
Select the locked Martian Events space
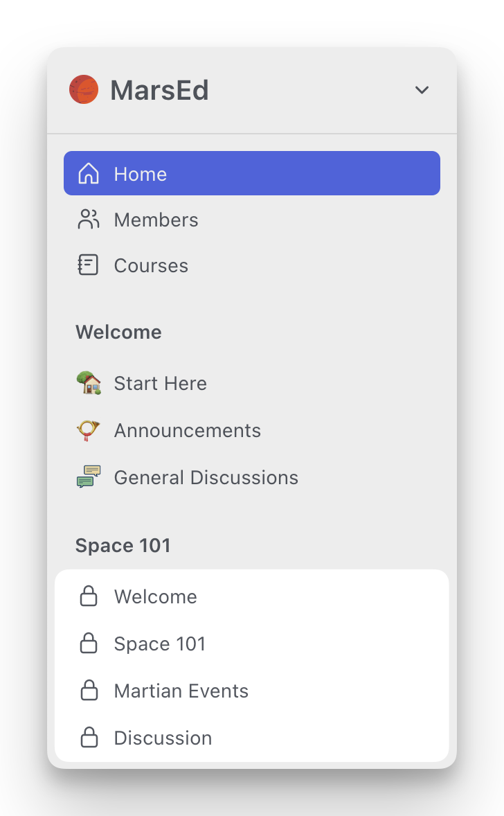tap(181, 690)
